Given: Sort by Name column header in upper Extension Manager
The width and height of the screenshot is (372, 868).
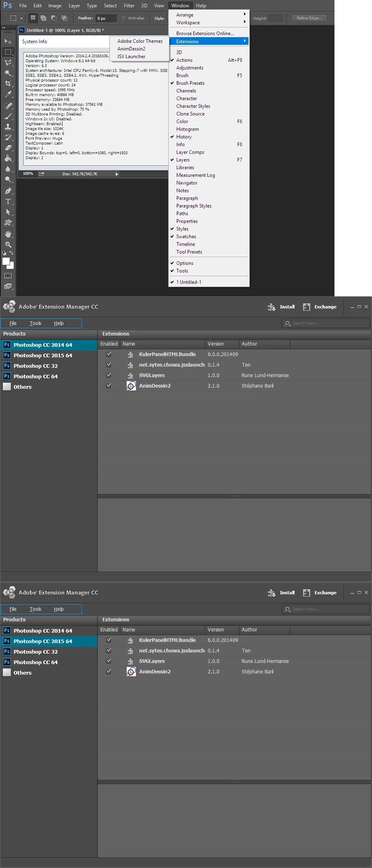Looking at the screenshot, I should pyautogui.click(x=163, y=344).
